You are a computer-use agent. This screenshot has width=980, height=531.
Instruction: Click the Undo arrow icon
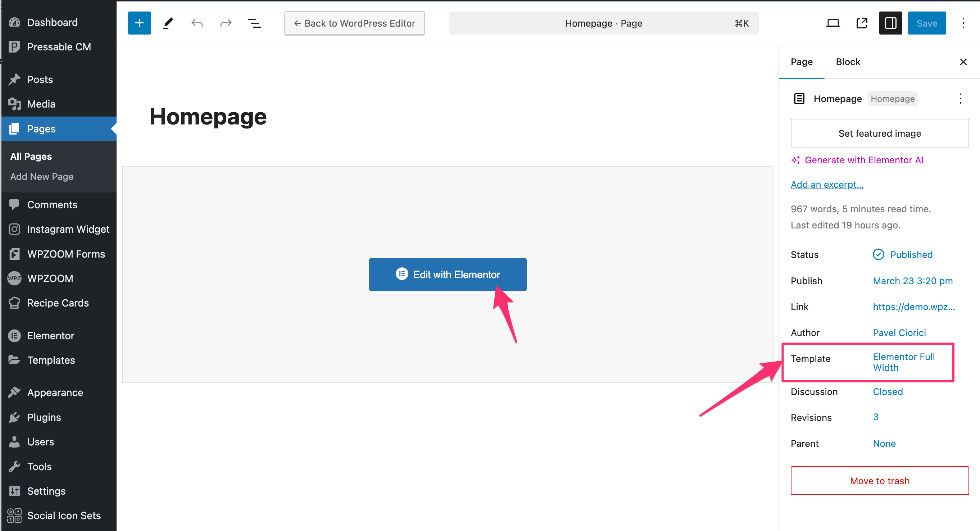pyautogui.click(x=197, y=23)
